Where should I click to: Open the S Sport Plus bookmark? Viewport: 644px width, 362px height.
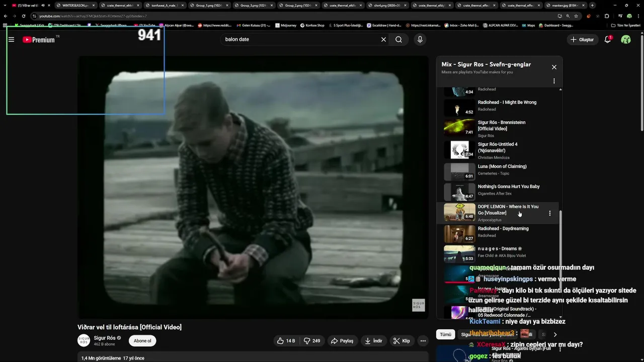point(345,25)
